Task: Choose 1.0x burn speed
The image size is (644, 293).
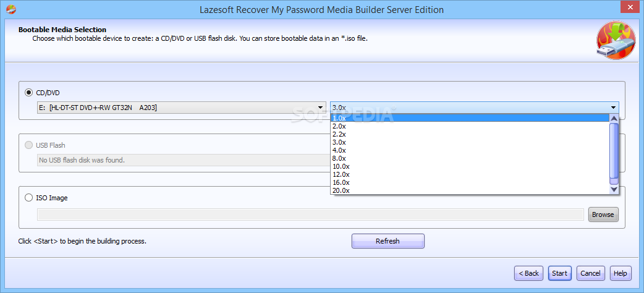Action: [x=470, y=118]
